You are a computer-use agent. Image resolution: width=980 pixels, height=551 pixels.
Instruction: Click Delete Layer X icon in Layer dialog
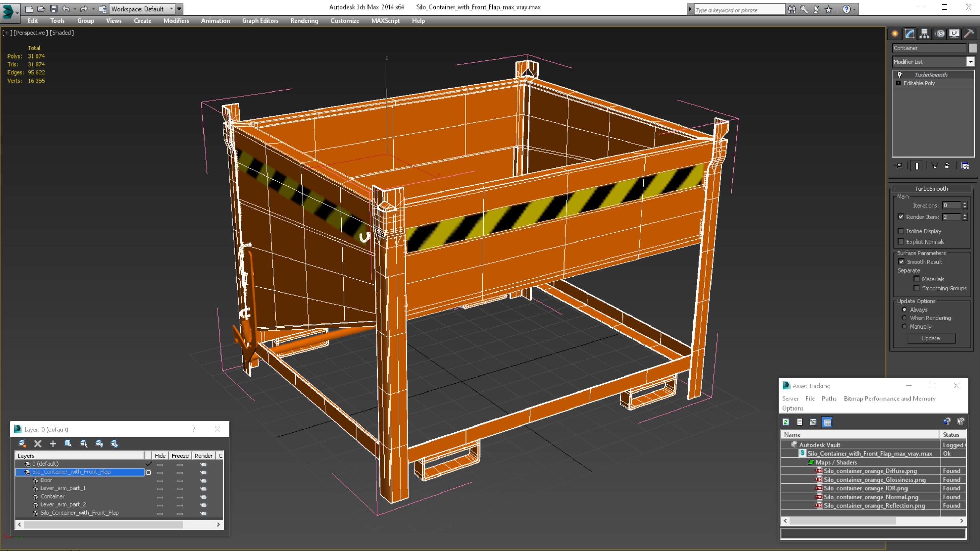38,444
